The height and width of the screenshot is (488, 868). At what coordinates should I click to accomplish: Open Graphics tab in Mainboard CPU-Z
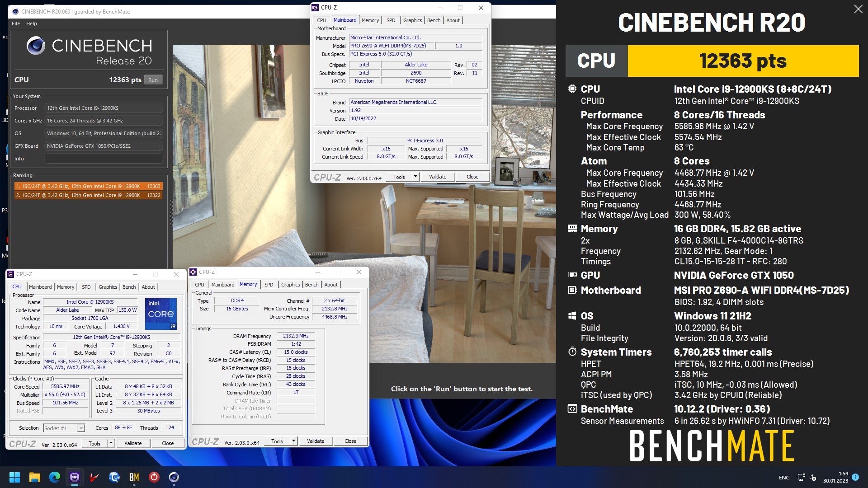(x=413, y=20)
